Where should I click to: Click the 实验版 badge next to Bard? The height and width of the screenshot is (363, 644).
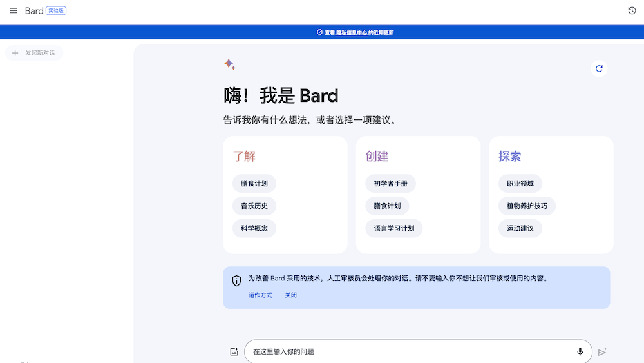56,11
